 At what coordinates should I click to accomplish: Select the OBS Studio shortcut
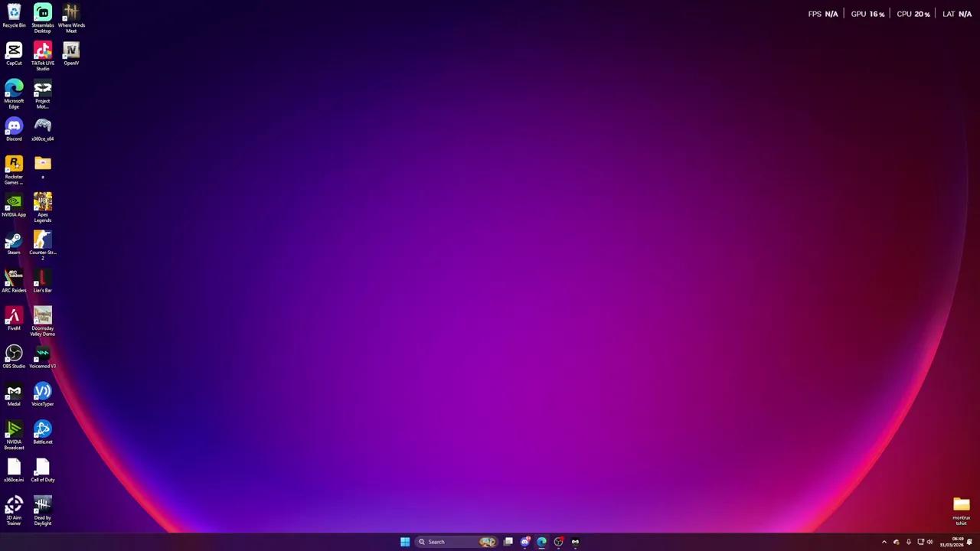click(x=14, y=357)
